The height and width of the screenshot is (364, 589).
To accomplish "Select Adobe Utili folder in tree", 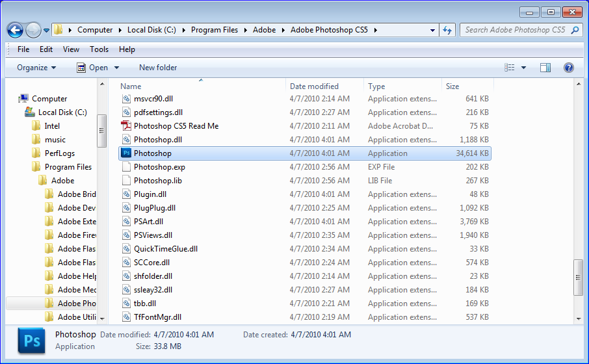I will point(77,317).
